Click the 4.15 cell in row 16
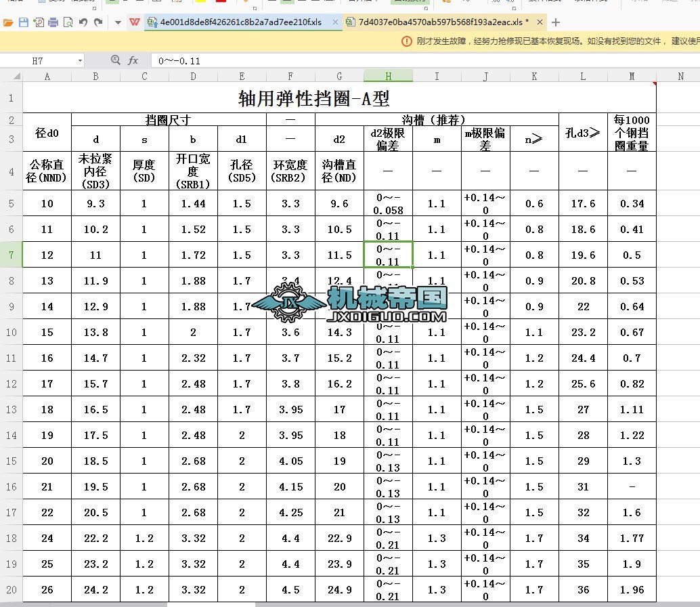This screenshot has height=607, width=700. [x=290, y=487]
